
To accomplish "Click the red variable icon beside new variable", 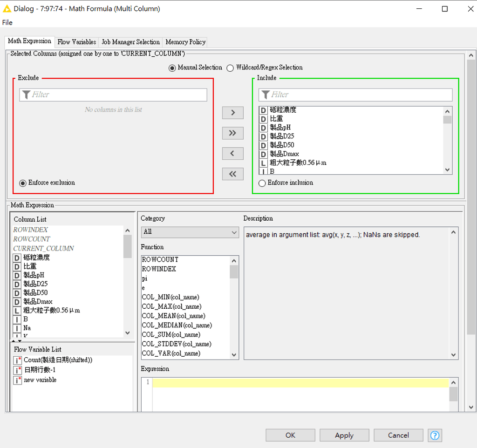I will (17, 380).
